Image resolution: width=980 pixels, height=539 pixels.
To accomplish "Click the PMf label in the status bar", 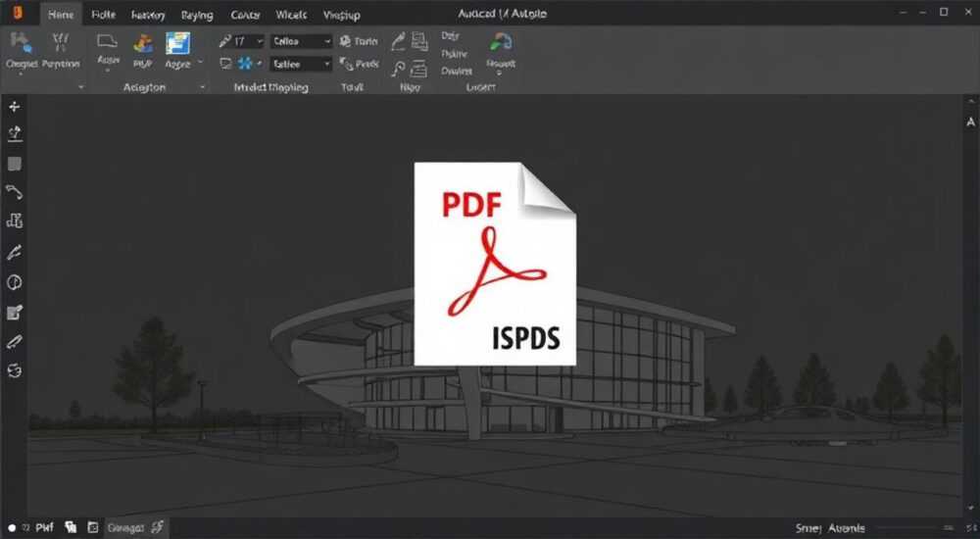I will pos(44,528).
